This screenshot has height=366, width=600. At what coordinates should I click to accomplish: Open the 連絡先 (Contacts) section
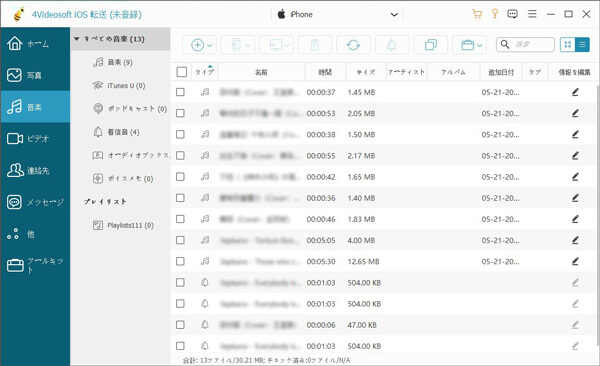point(35,170)
